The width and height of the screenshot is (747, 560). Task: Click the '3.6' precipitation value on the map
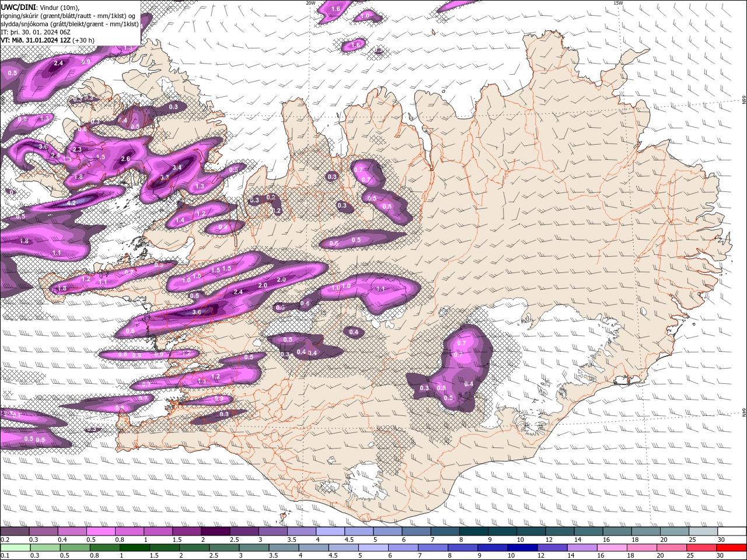tap(197, 312)
